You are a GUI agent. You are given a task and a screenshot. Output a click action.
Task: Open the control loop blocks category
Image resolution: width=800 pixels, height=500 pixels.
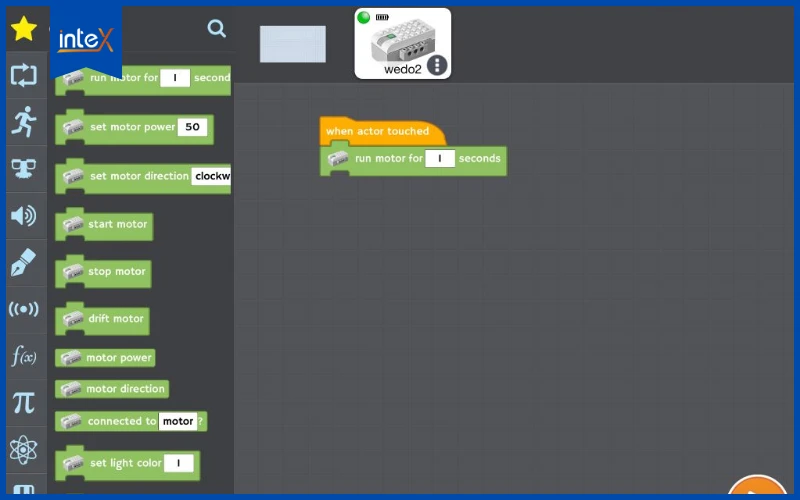tap(23, 76)
